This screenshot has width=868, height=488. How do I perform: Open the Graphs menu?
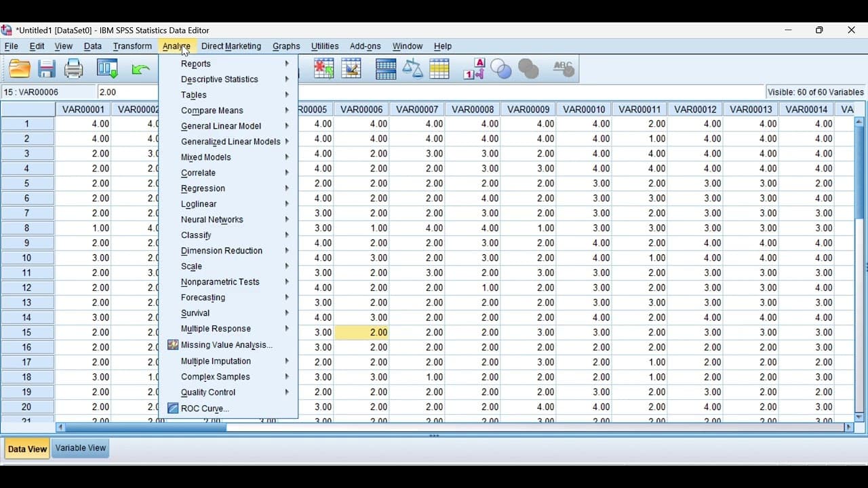[286, 46]
